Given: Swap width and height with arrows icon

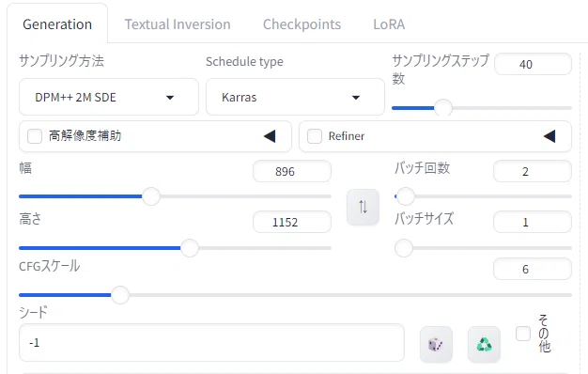Looking at the screenshot, I should (x=363, y=207).
